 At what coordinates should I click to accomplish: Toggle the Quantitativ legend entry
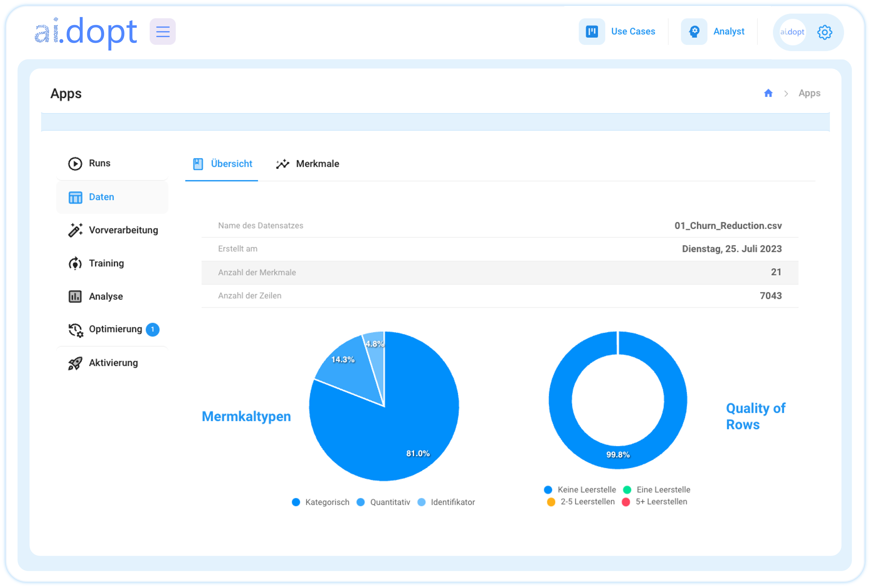pos(383,502)
